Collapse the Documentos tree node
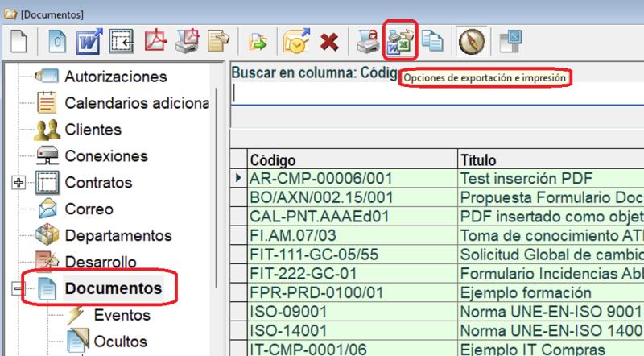The height and width of the screenshot is (356, 644). pos(19,288)
